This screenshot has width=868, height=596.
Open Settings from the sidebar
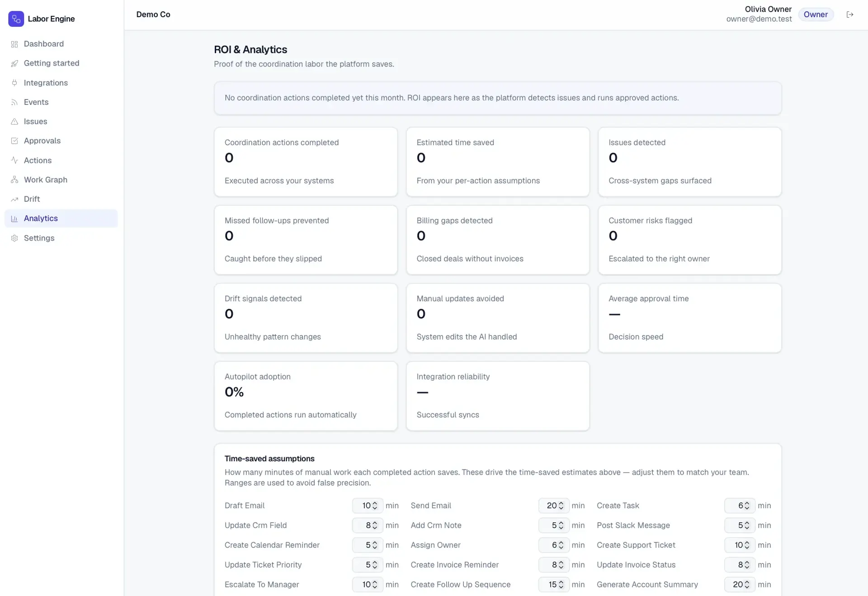click(61, 238)
